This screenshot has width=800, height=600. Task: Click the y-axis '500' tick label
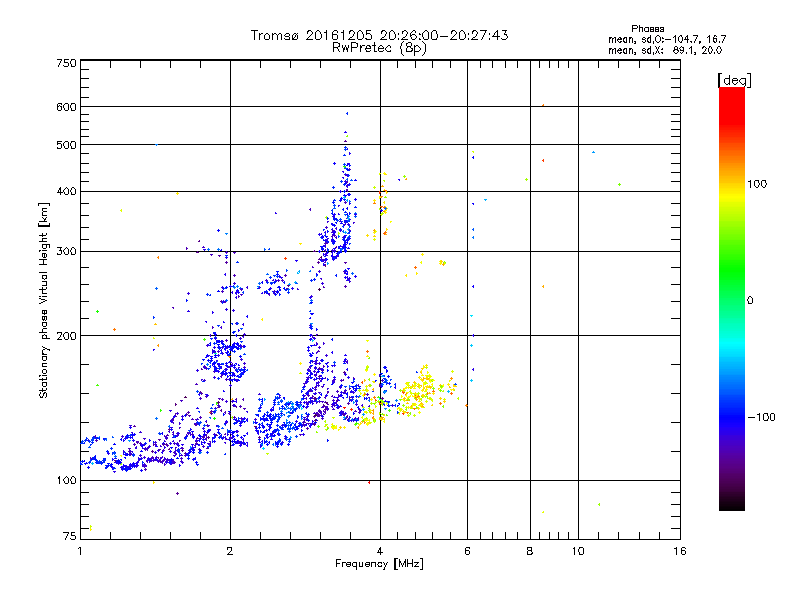66,145
